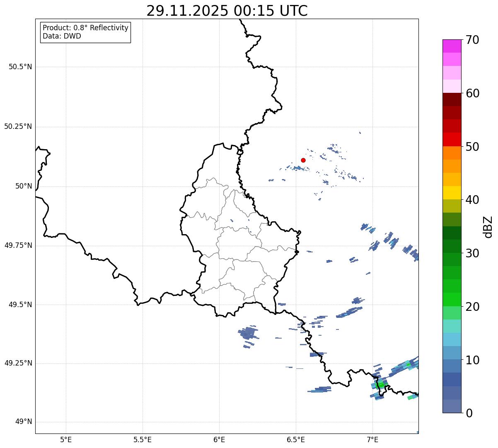498x448 pixels.
Task: Click the colorbar 50 tick label
Action: 472,147
